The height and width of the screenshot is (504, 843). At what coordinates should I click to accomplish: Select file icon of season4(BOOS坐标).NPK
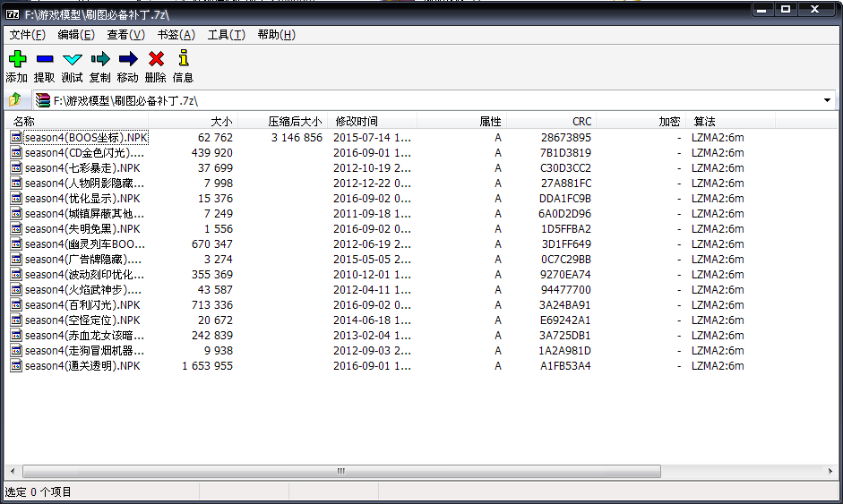click(x=16, y=138)
